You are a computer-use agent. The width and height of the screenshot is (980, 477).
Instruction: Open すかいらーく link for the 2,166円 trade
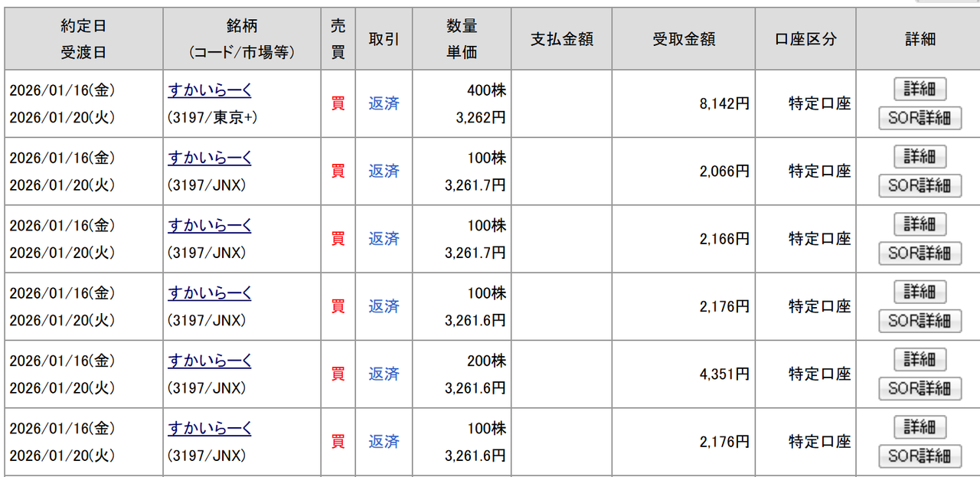pyautogui.click(x=210, y=225)
